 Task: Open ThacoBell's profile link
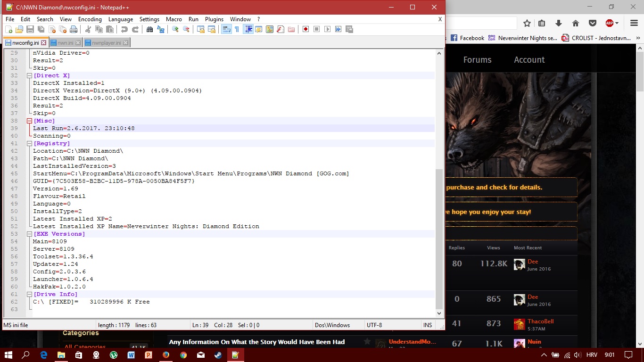pos(540,321)
